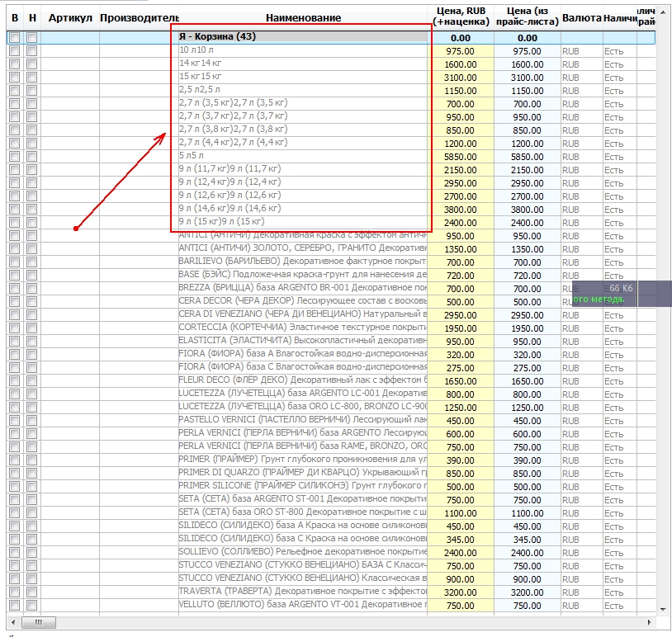This screenshot has width=672, height=637.
Task: Select the STUCCO VENEZIANO Классическая row
Action: pyautogui.click(x=331, y=579)
